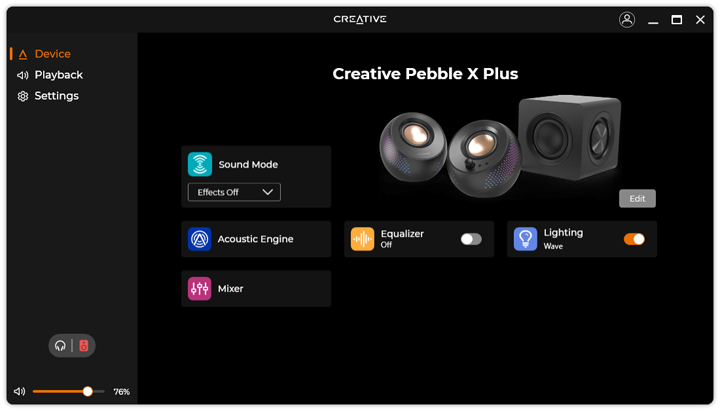Open the user account profile icon

627,20
